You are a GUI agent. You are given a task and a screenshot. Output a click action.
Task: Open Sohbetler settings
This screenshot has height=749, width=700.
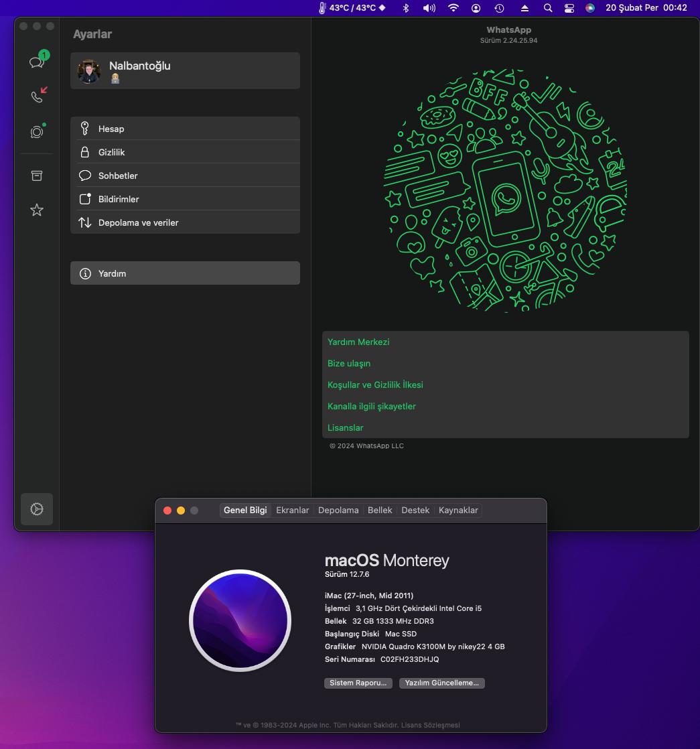pos(186,176)
